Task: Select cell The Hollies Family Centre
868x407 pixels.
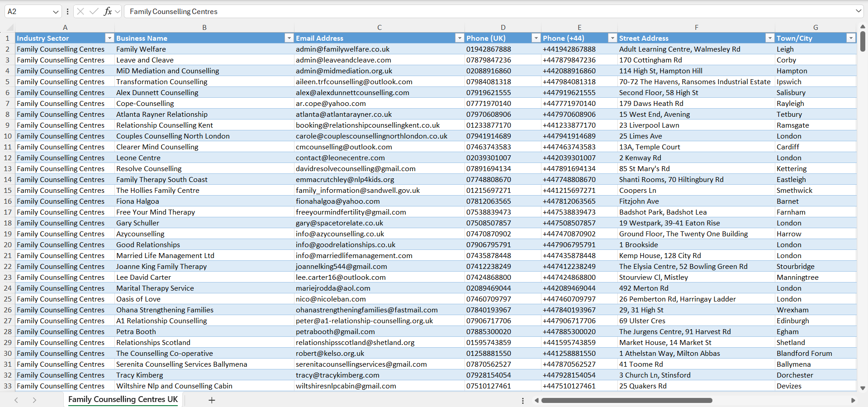Action: (x=204, y=190)
